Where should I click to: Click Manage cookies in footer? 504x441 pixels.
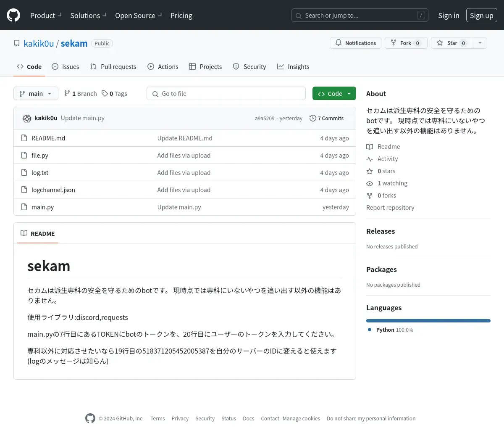[x=302, y=419]
